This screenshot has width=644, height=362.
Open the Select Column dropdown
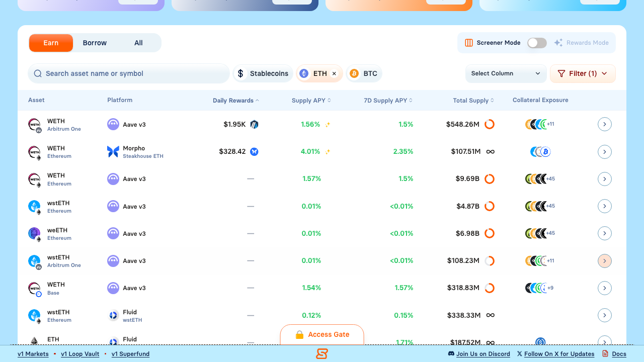point(506,73)
